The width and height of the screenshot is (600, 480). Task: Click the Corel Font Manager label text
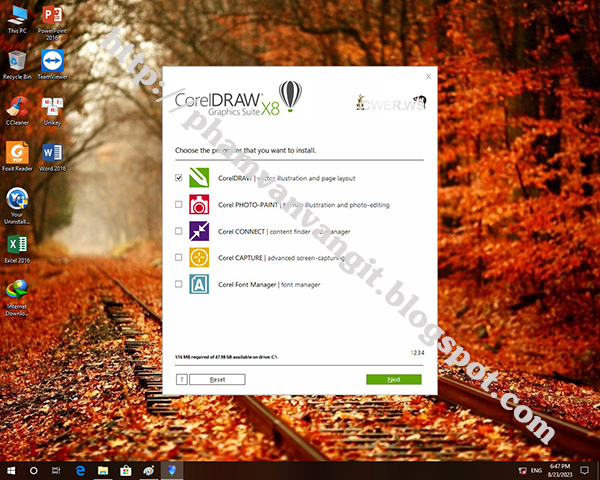point(269,285)
